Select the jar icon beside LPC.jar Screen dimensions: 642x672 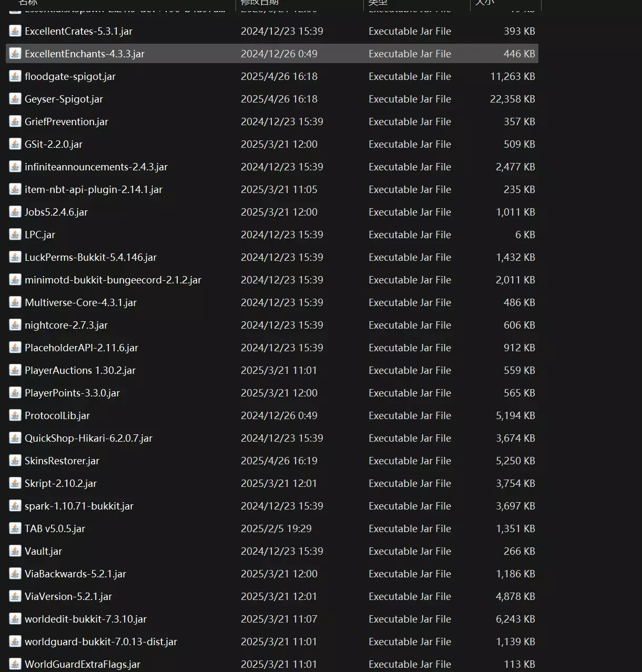pyautogui.click(x=15, y=235)
